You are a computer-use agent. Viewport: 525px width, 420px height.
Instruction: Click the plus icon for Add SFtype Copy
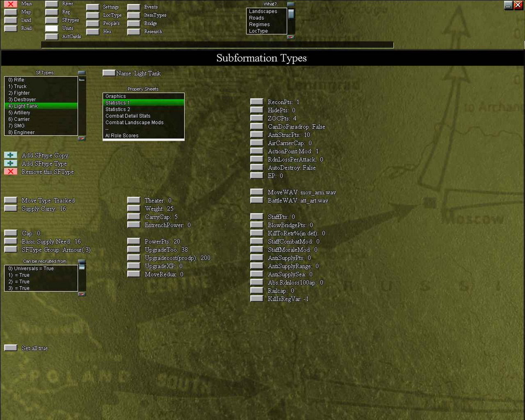(10, 155)
